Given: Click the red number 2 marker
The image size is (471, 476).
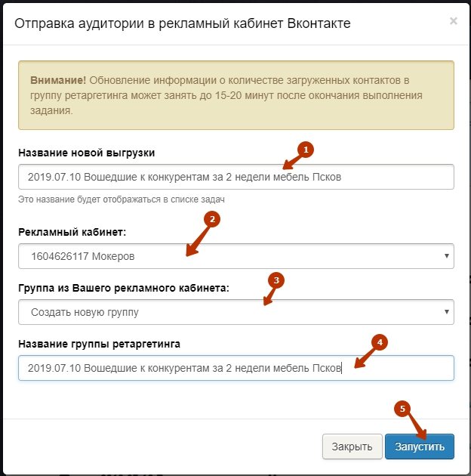Looking at the screenshot, I should 213,219.
